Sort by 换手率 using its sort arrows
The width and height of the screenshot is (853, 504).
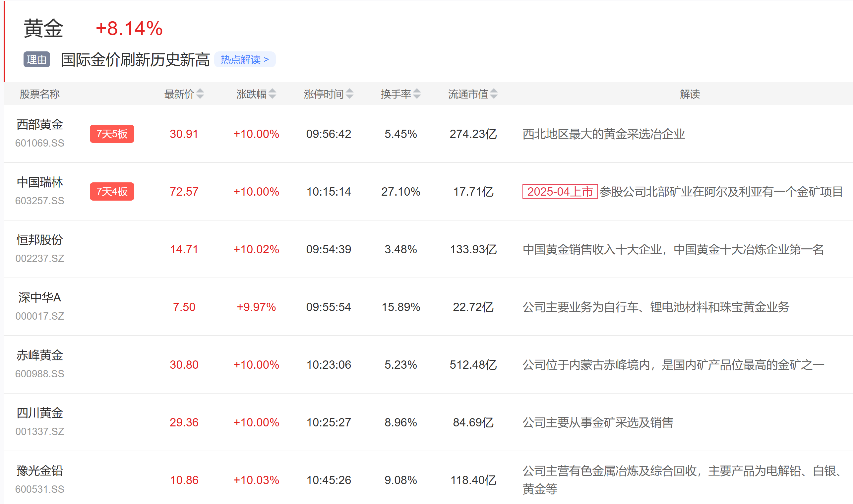pyautogui.click(x=417, y=94)
